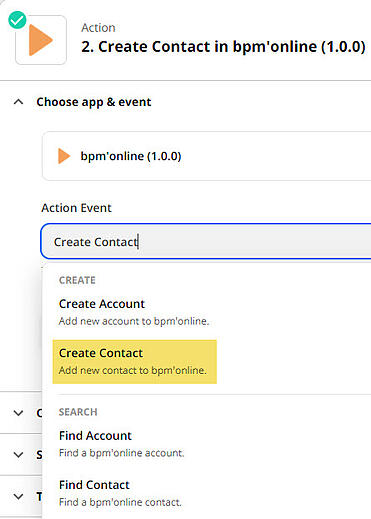Viewport: 371px width, 519px height.
Task: Click the CREATE group heading
Action: pos(77,280)
